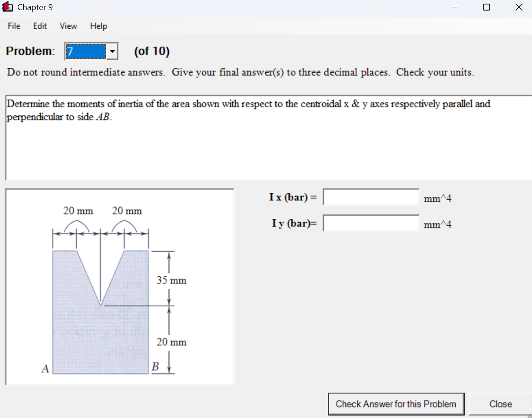Click the Close button next to Check Answer
532x418 pixels.
coord(500,404)
